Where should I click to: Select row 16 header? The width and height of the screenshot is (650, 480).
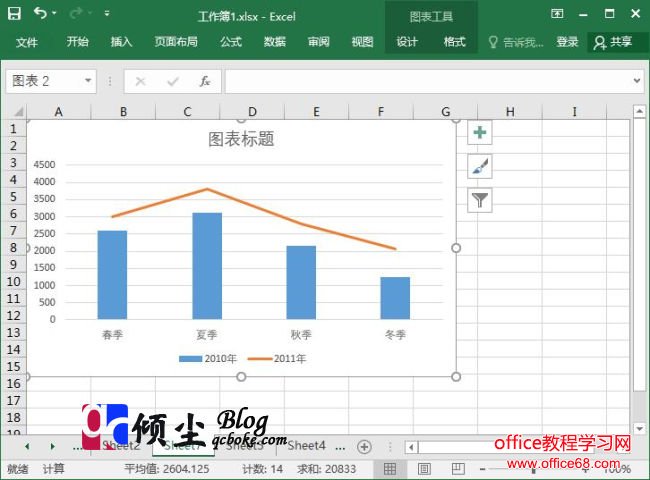click(14, 383)
